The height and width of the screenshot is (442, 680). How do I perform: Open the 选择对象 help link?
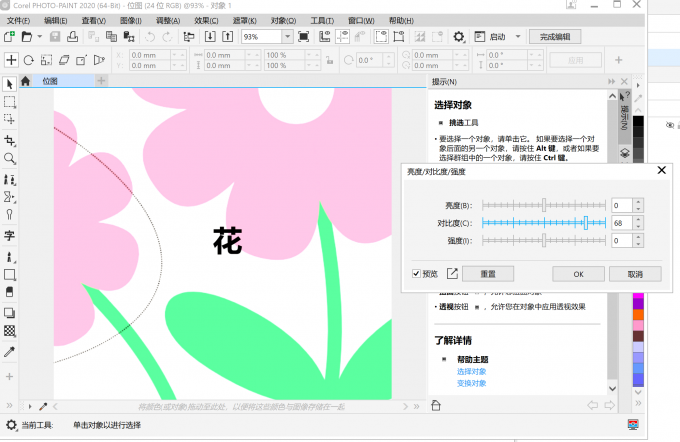471,372
